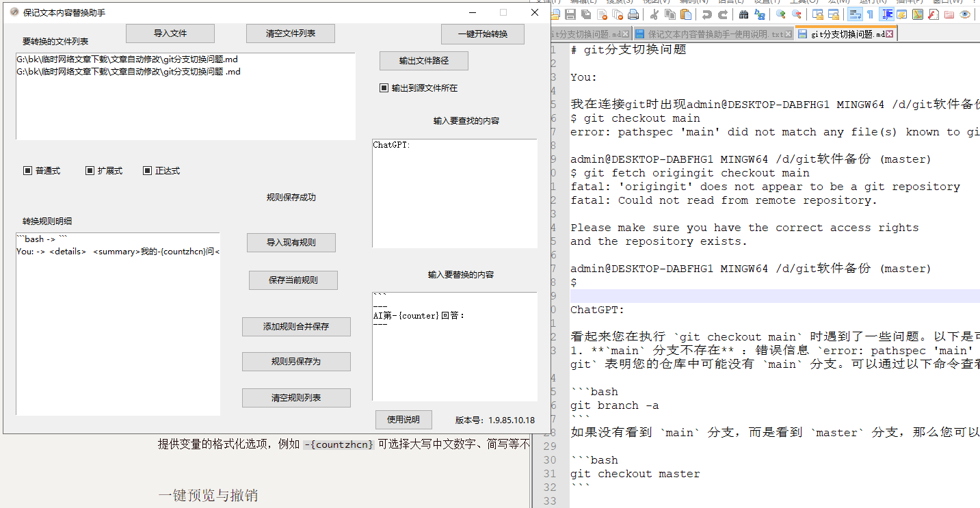
Task: Open the Function List toolbar icon
Action: (933, 14)
